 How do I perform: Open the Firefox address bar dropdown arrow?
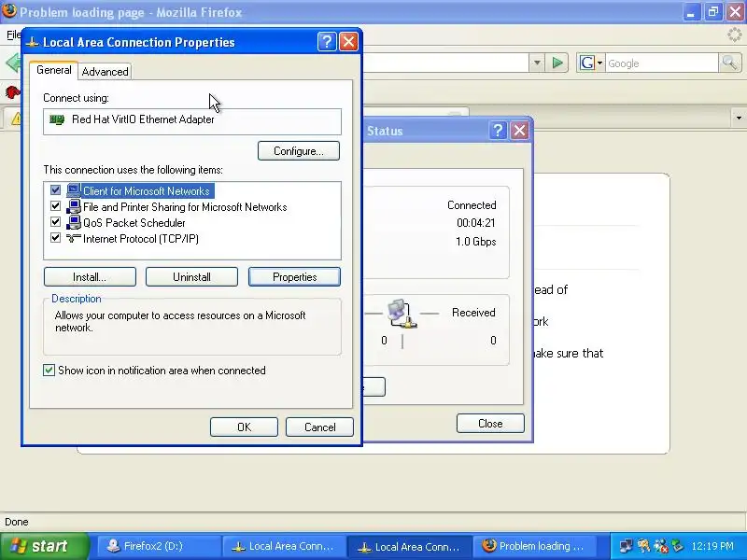pos(537,63)
